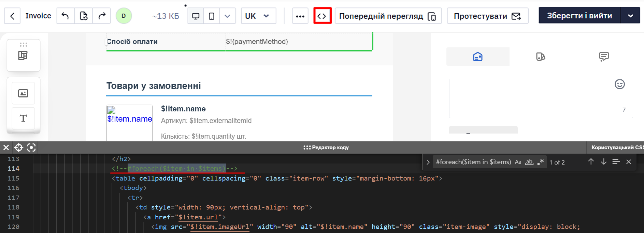The height and width of the screenshot is (233, 644).
Task: Open the three-dots more options menu
Action: coord(300,16)
